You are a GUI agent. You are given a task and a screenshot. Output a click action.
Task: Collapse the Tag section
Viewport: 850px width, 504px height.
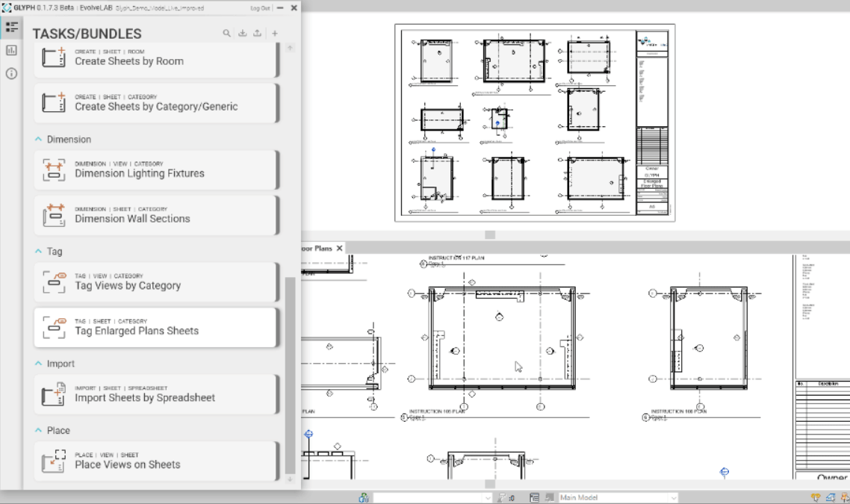point(39,252)
